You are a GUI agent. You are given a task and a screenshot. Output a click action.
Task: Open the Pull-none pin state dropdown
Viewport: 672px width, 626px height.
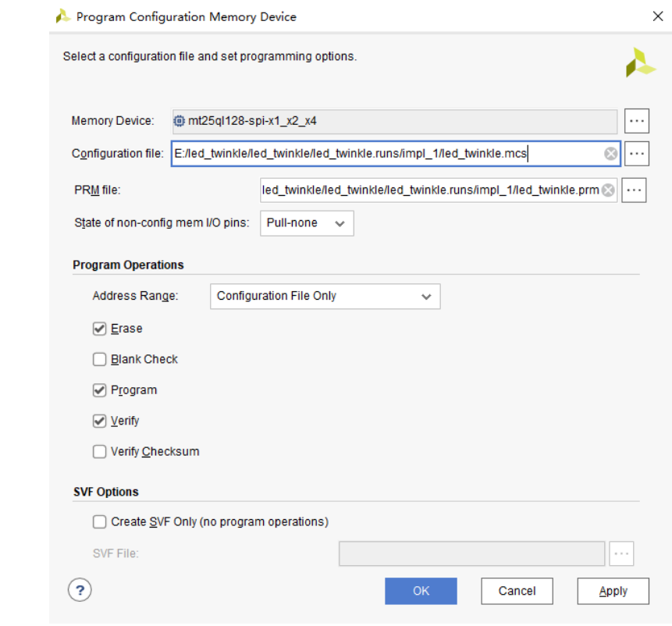307,223
